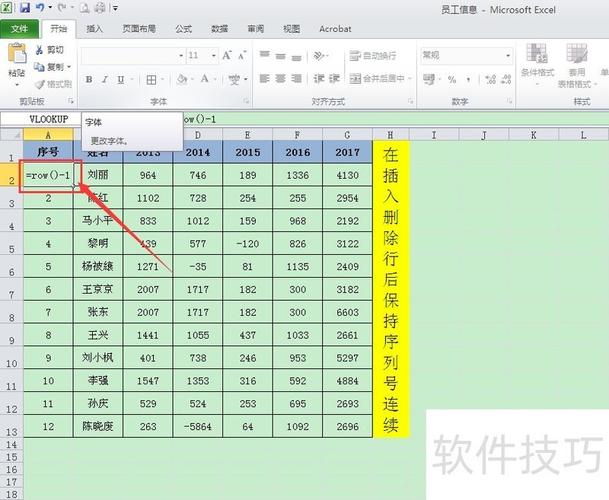609x500 pixels.
Task: Switch to the Formulas ribbon tab
Action: tap(183, 29)
